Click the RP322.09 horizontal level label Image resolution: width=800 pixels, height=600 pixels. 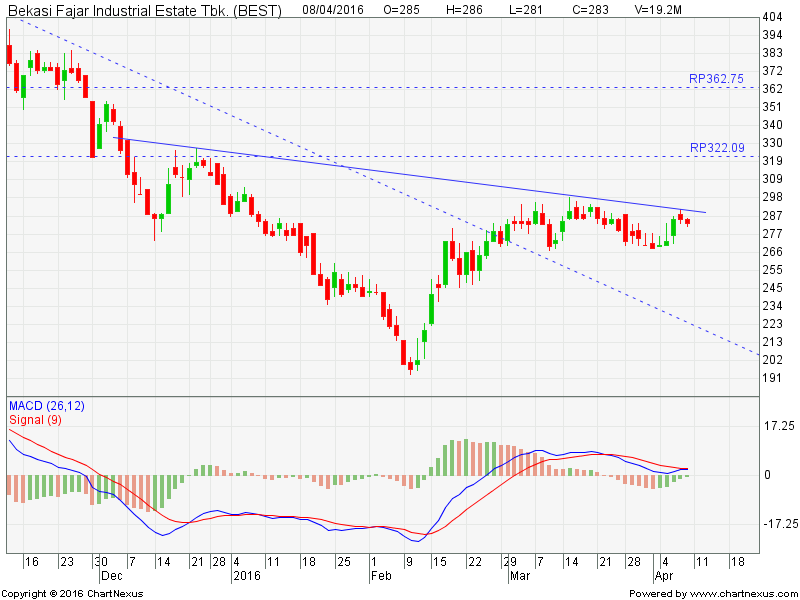click(x=716, y=148)
